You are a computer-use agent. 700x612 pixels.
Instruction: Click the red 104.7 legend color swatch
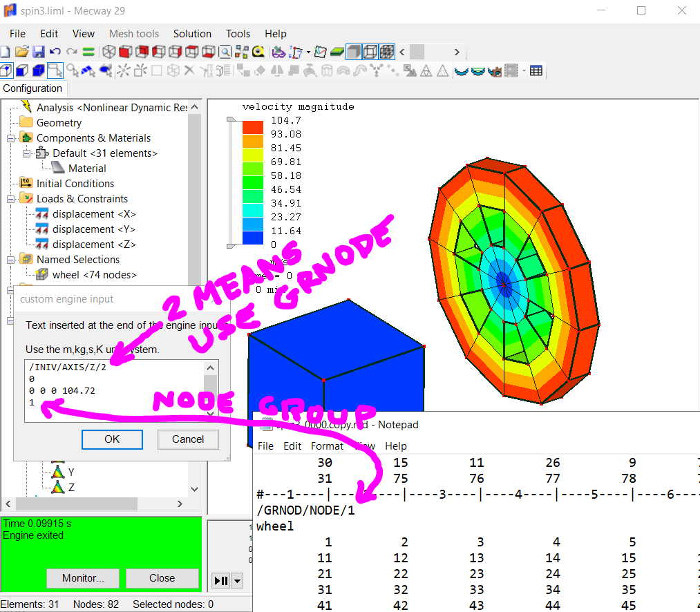[x=253, y=127]
